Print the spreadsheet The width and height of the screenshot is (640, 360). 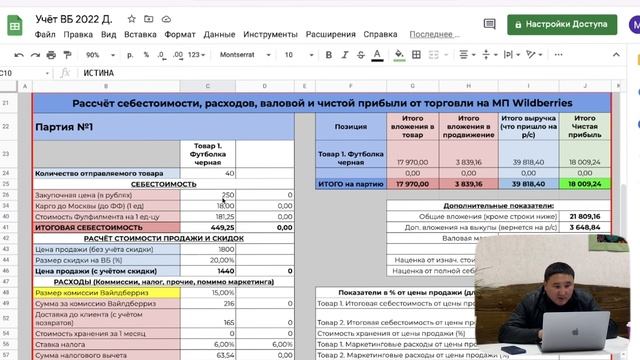click(51, 55)
